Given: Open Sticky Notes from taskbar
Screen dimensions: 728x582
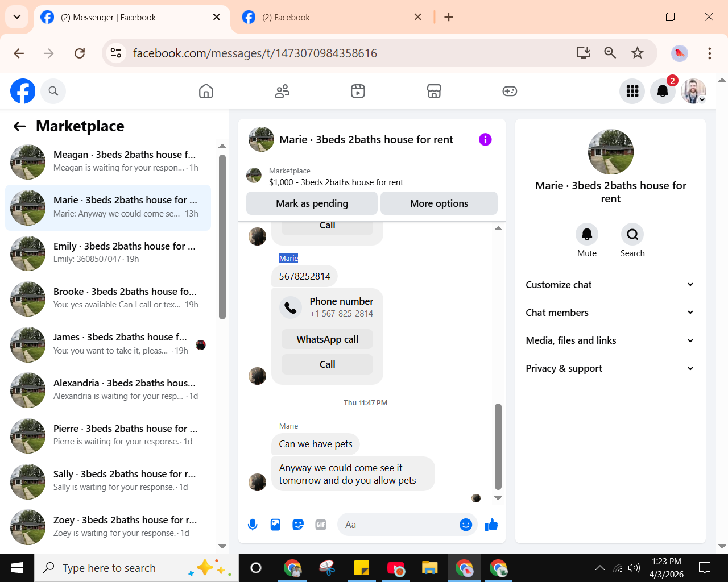Looking at the screenshot, I should (x=361, y=568).
